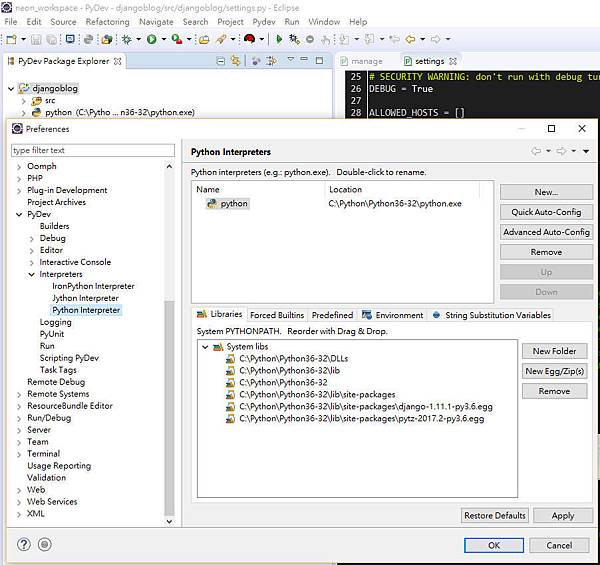
Task: Collapse the System libs tree node
Action: pos(205,347)
